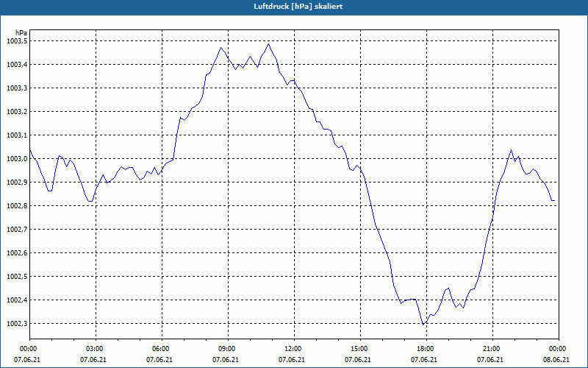The height and width of the screenshot is (368, 588).
Task: Click the 1002,7 axis value
Action: 17,230
